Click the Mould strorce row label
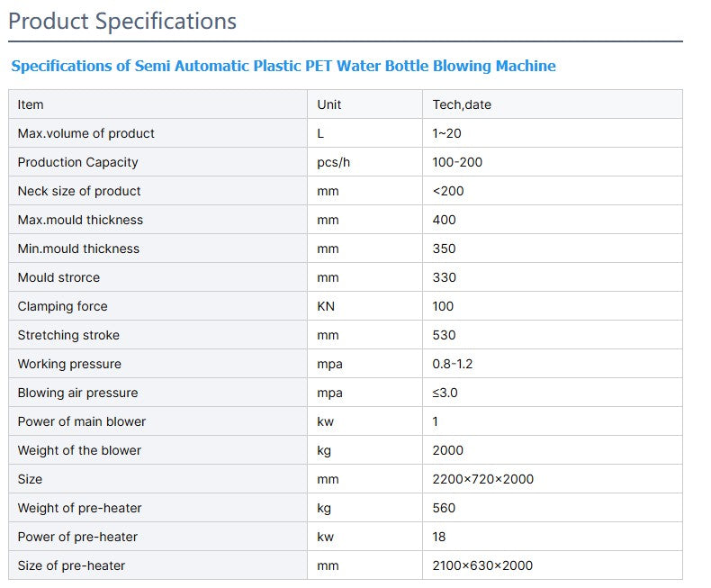Screen dimensions: 711x588 pos(58,277)
